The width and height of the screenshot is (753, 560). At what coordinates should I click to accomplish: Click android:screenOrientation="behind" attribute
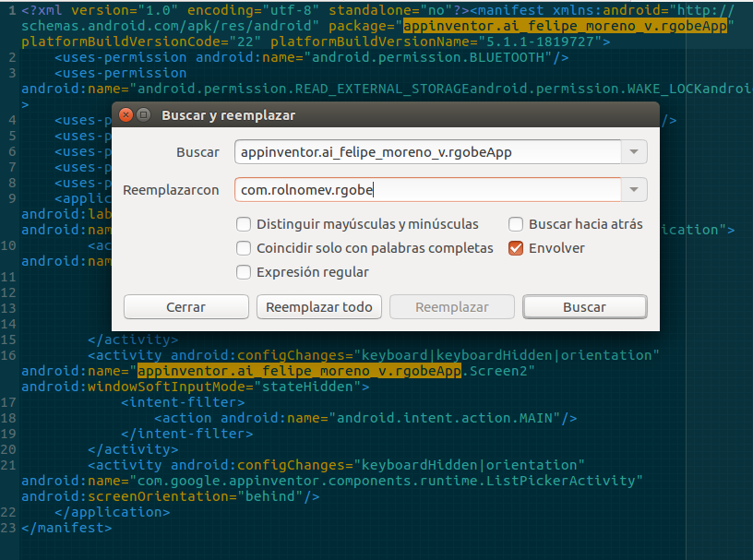click(x=166, y=496)
